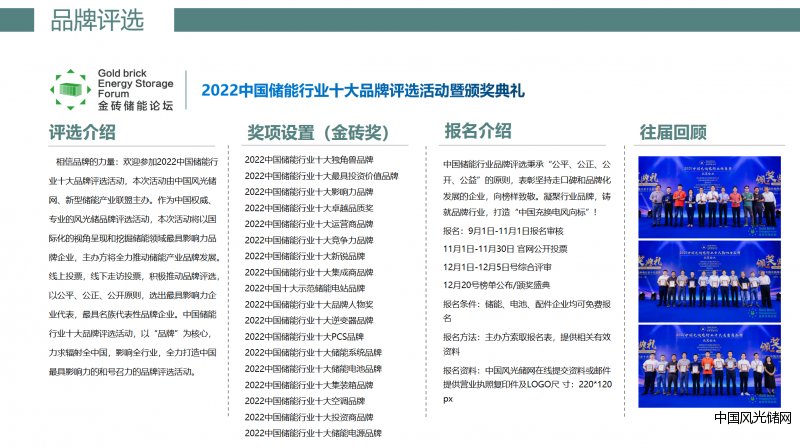Click the line "11月1日-11月30日 官网公开投票"

(505, 249)
